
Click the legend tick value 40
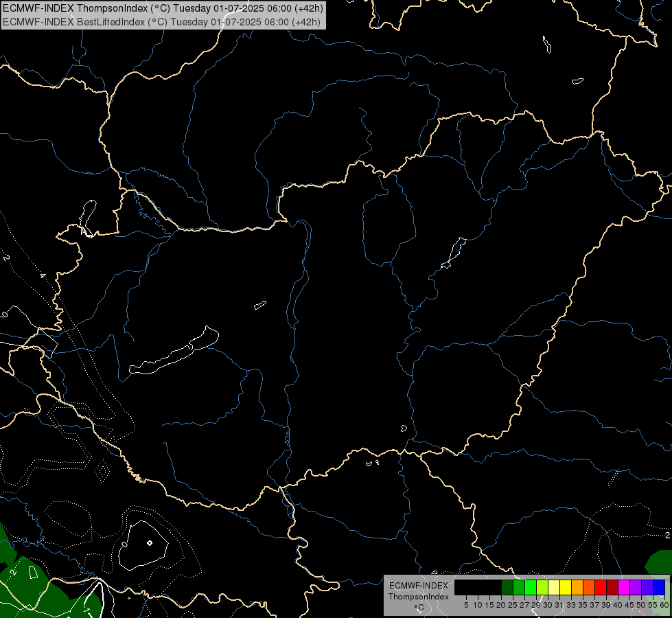pos(618,605)
